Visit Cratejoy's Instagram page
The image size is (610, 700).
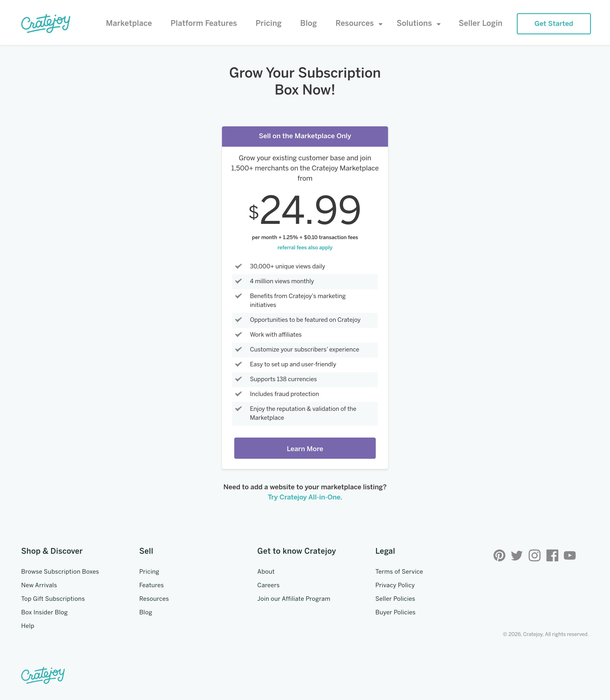tap(534, 556)
